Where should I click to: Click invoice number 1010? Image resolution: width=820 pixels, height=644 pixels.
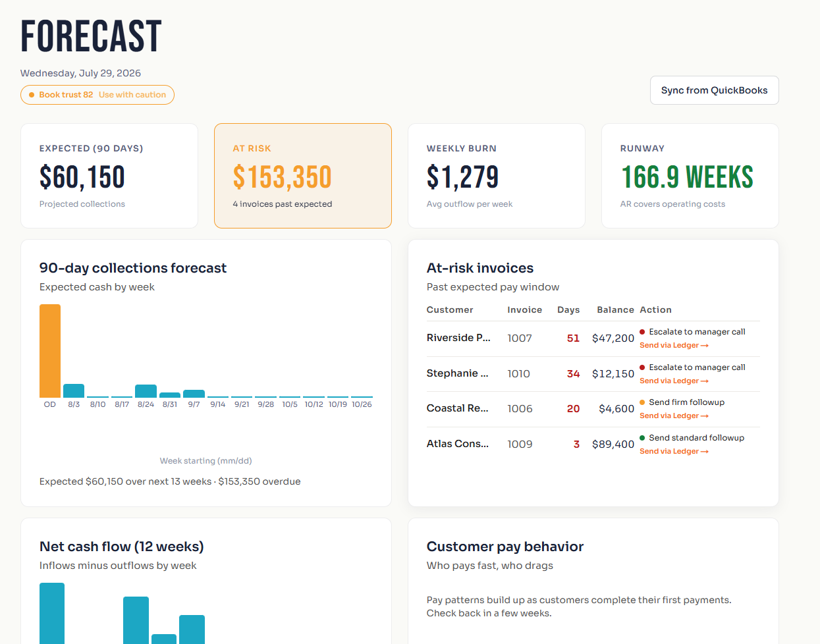point(519,374)
